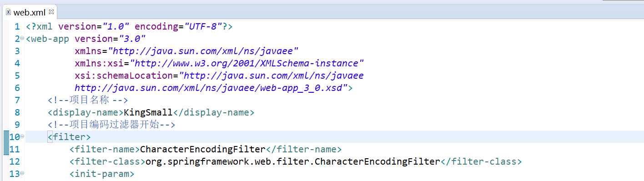The height and width of the screenshot is (181, 644).
Task: Click the org.springframework filter-class value
Action: tap(292, 161)
